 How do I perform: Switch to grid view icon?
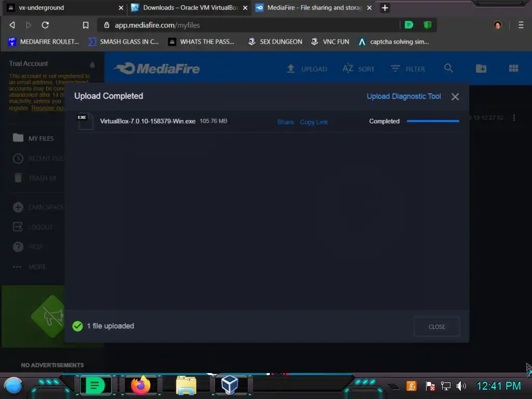[513, 69]
